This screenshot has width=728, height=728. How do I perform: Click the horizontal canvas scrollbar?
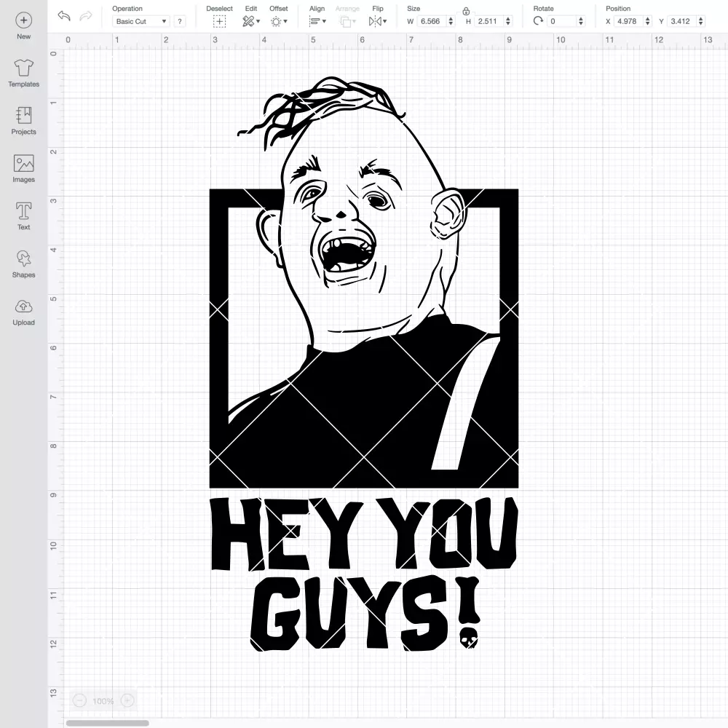pyautogui.click(x=107, y=723)
